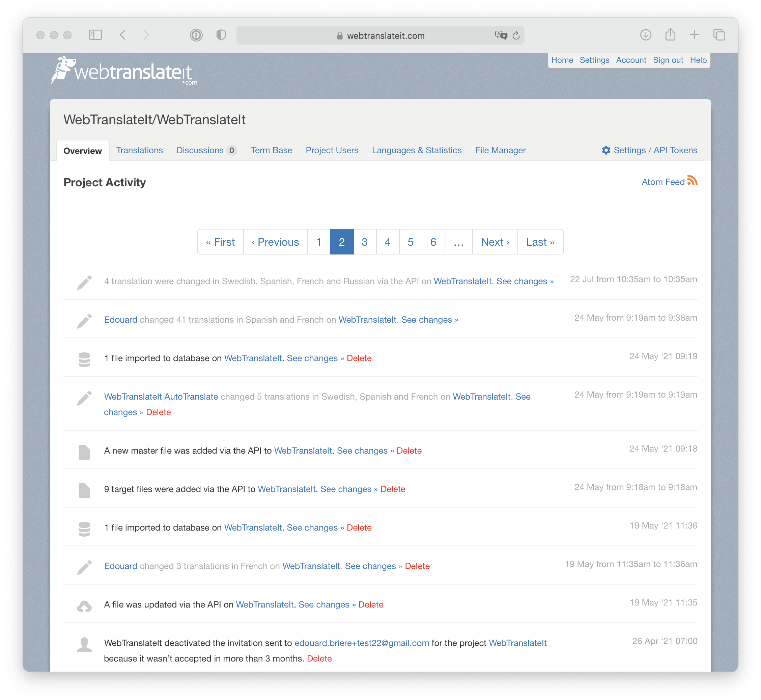
Task: Go to page 6
Action: point(433,242)
